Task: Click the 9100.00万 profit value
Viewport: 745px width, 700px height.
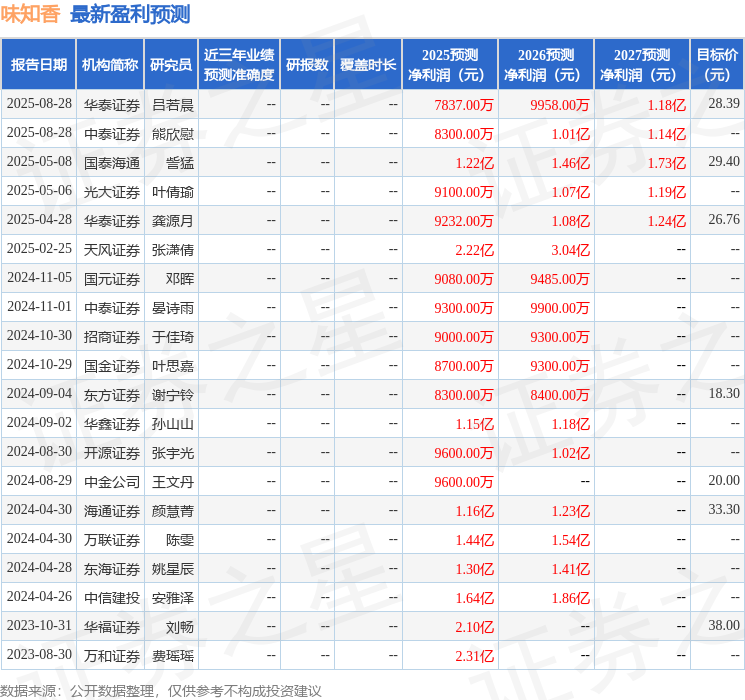Action: (464, 192)
